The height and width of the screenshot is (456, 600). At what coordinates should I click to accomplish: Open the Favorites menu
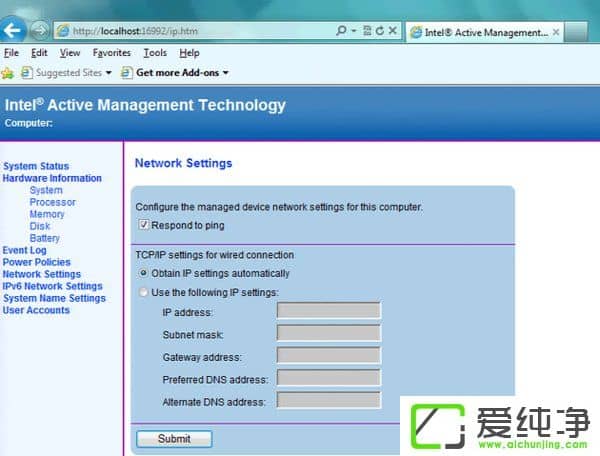[x=112, y=53]
